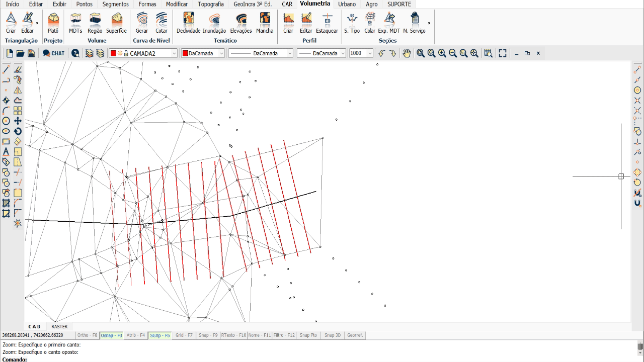This screenshot has width=644, height=362.
Task: Open the Topografia ribbon tab
Action: (210, 4)
